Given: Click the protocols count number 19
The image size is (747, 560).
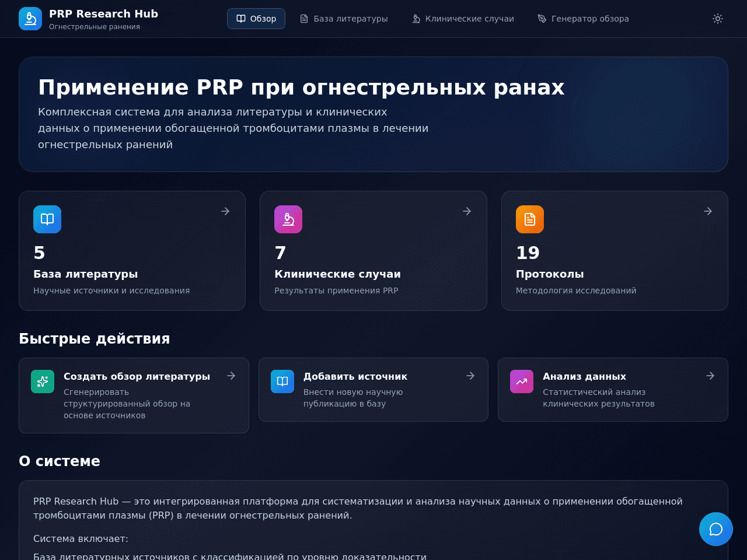Looking at the screenshot, I should coord(528,253).
